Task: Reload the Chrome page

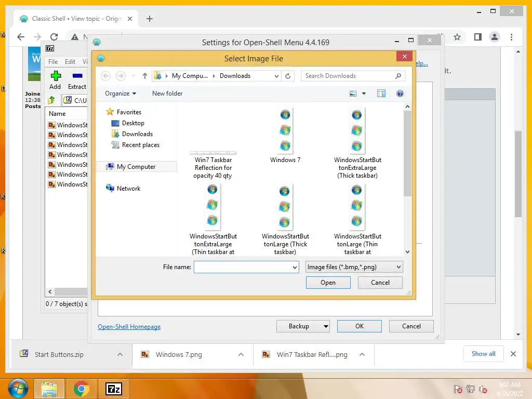Action: (x=54, y=37)
